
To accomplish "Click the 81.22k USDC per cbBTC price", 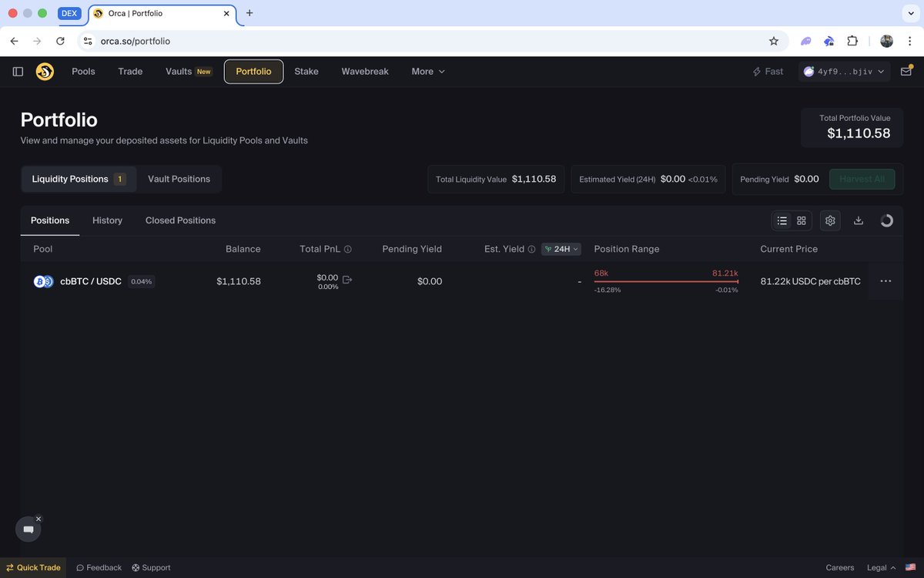I will pos(810,281).
